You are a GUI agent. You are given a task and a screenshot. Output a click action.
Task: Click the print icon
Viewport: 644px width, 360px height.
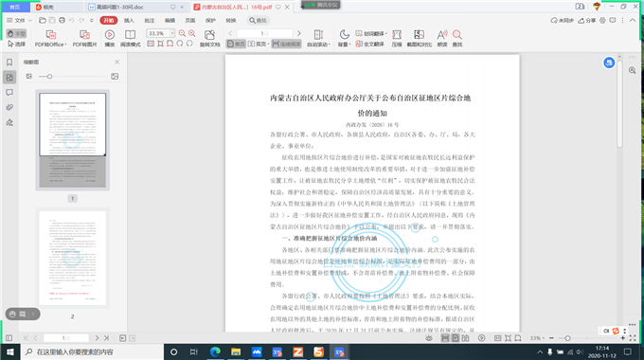tap(62, 20)
